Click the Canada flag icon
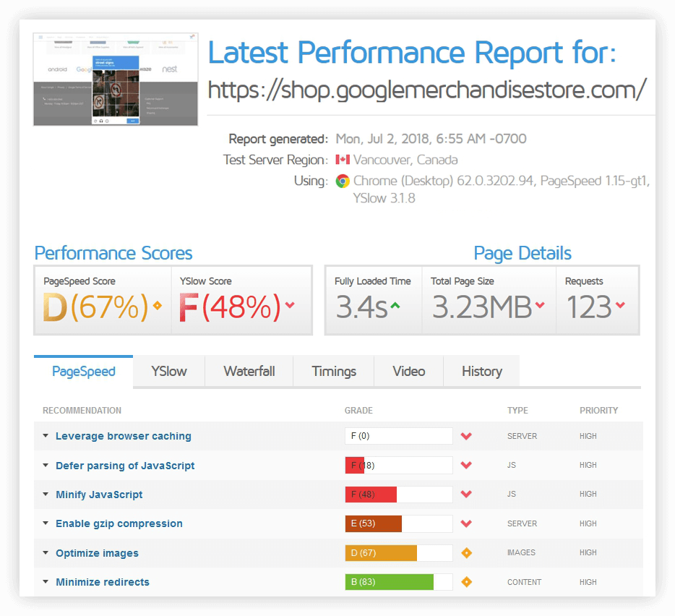 coord(343,160)
